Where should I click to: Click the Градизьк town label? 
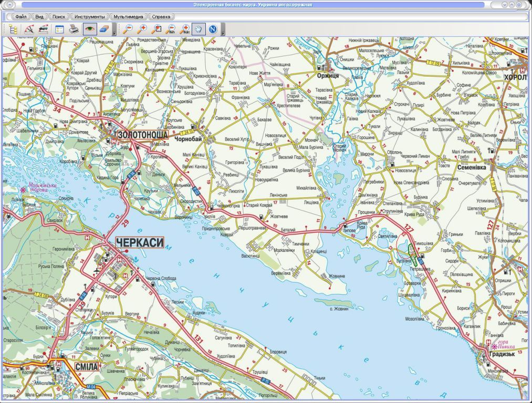(502, 354)
